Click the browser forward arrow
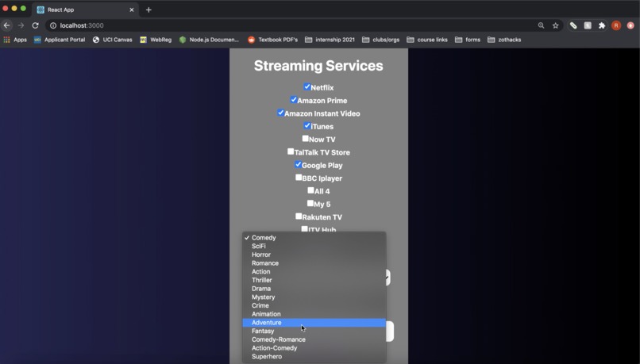Screen dimensions: 640x364 click(21, 25)
